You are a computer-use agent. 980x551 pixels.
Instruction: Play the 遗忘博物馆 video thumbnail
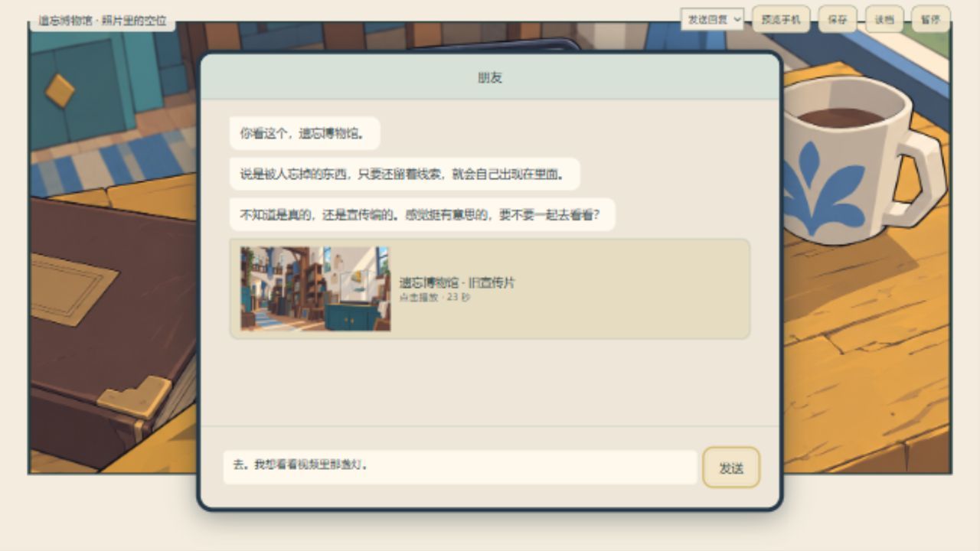[315, 289]
